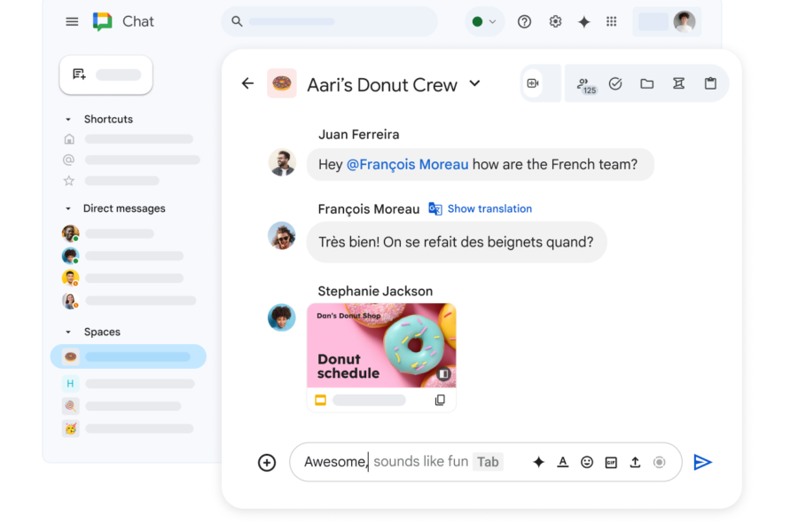Select the highlighted donut space
Screen dimensions: 798x532
[x=129, y=356]
